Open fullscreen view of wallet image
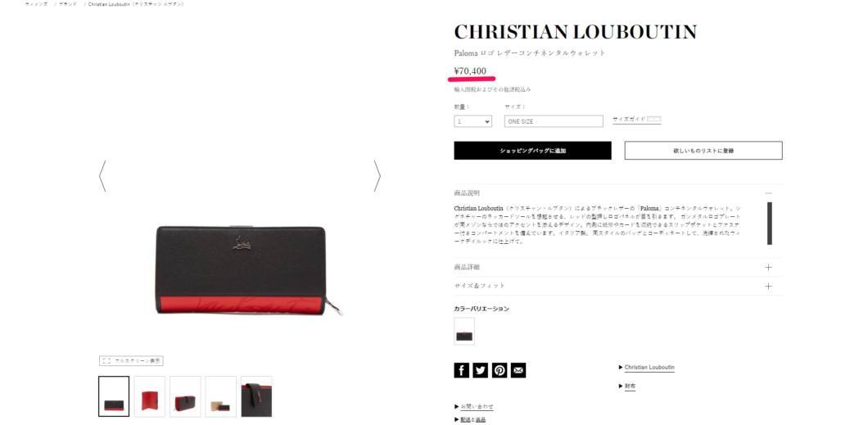This screenshot has height=425, width=868. tap(131, 361)
